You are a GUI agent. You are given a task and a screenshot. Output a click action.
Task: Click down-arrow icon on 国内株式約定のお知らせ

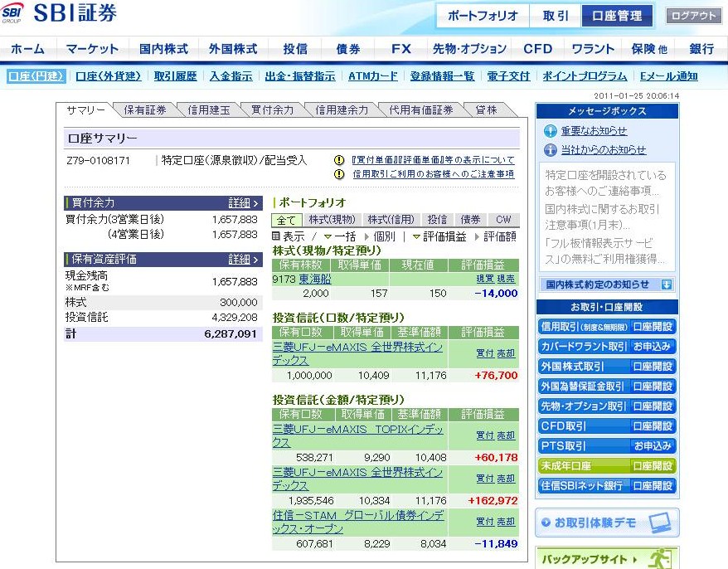667,284
